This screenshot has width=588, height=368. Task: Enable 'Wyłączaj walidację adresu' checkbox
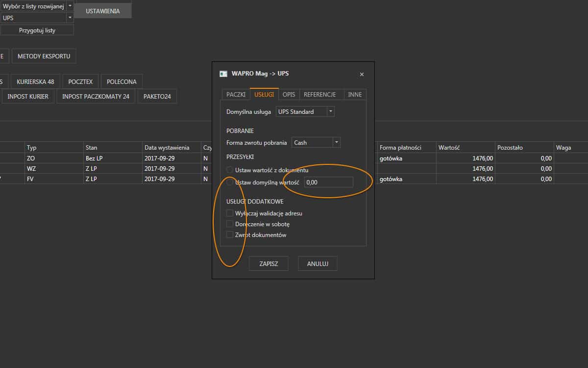point(230,213)
